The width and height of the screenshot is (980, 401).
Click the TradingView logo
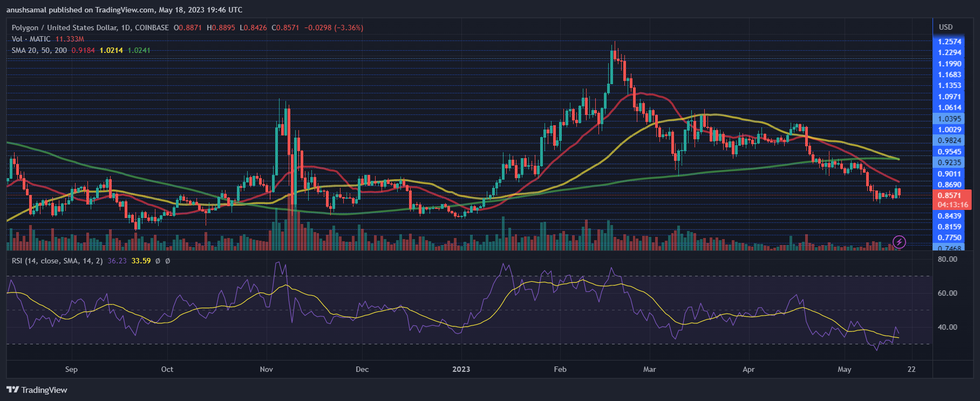37,390
